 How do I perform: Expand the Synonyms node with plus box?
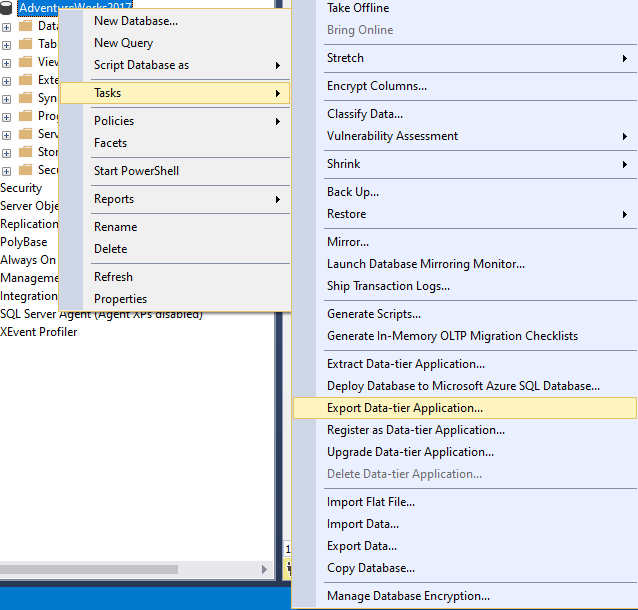tap(7, 98)
